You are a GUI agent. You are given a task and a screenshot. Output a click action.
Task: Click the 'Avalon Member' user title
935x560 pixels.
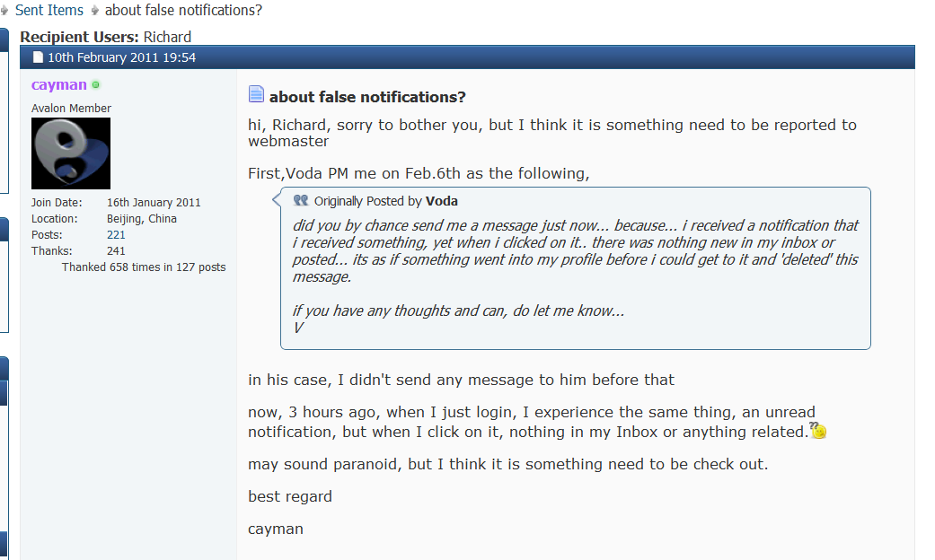(x=72, y=109)
